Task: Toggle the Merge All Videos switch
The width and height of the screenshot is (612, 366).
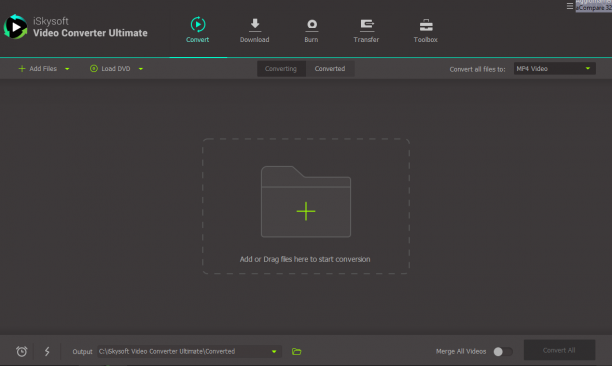Action: [503, 352]
